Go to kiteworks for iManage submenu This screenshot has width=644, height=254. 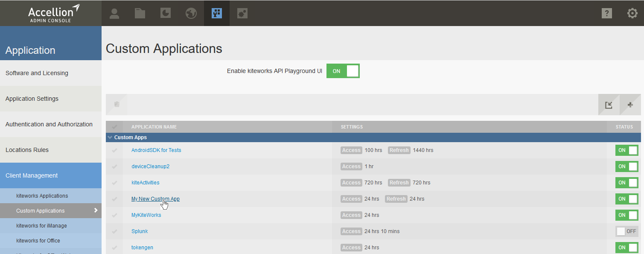pos(41,226)
